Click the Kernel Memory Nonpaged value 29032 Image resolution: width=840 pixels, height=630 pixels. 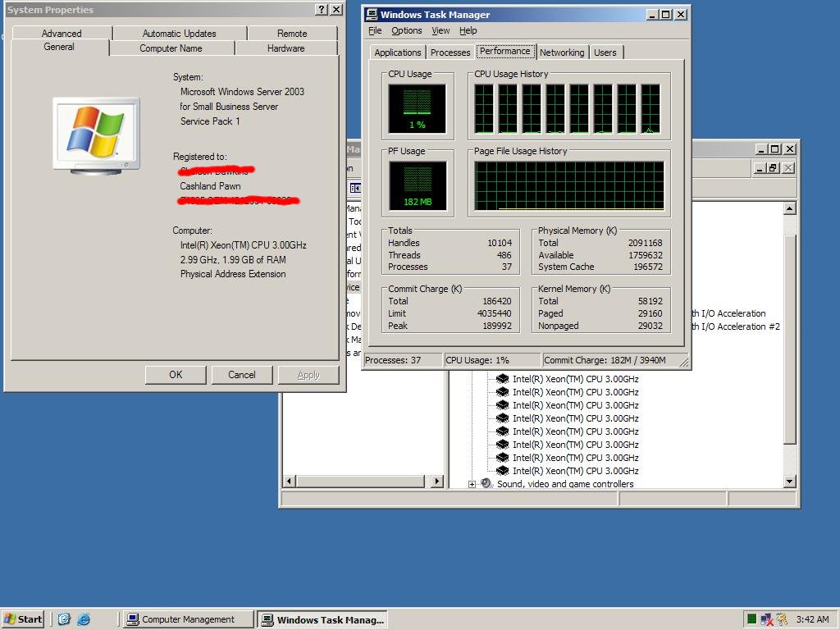click(650, 326)
